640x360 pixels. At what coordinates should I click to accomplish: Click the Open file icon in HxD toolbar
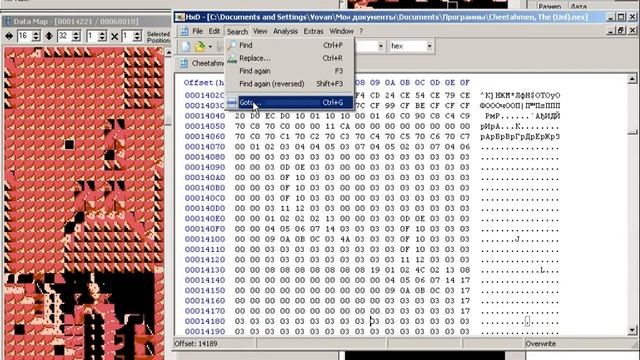click(200, 46)
